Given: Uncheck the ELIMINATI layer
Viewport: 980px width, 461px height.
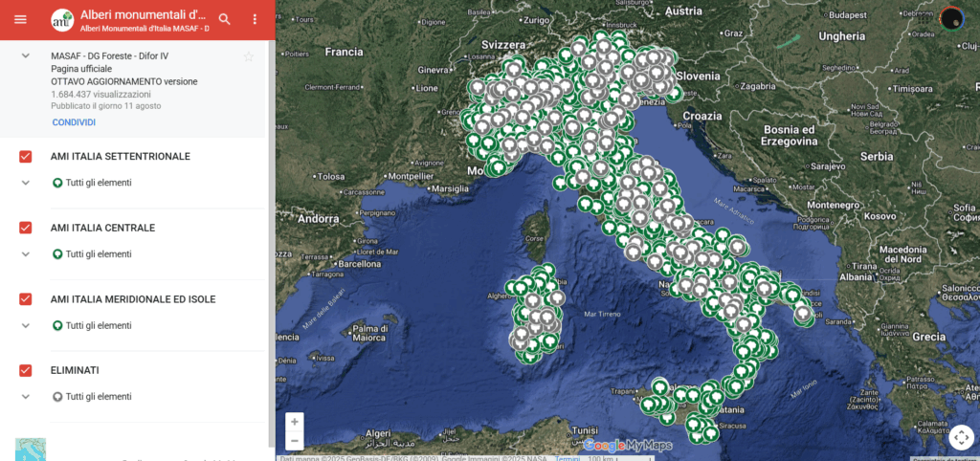Looking at the screenshot, I should [x=26, y=370].
